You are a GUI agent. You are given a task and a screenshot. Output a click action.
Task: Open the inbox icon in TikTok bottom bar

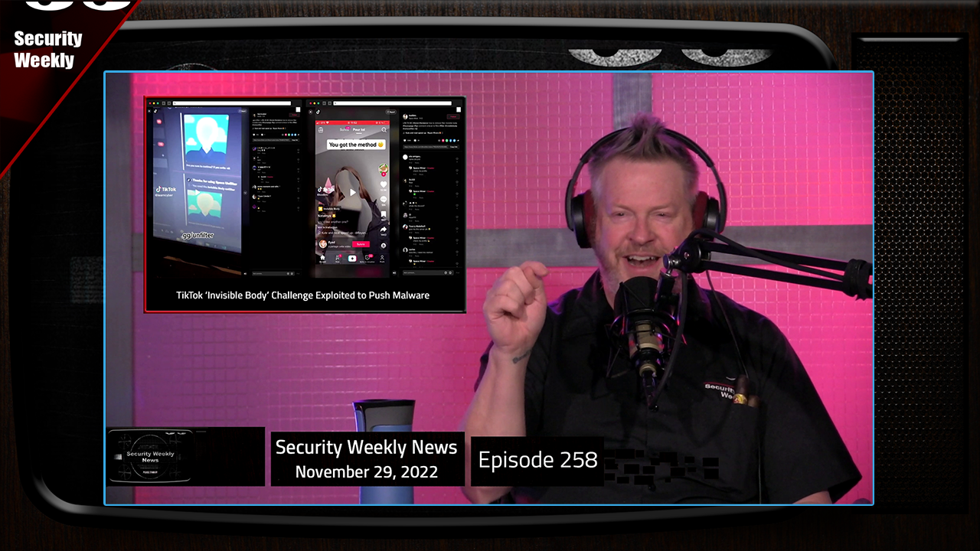[367, 258]
